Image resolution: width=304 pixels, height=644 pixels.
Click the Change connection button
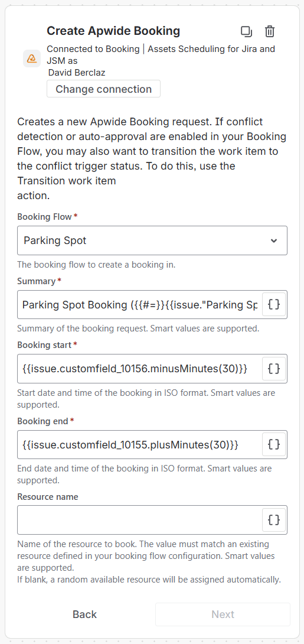coord(103,89)
